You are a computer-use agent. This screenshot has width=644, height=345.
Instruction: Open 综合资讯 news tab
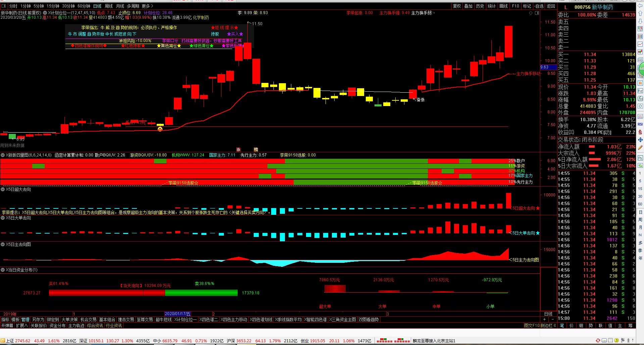pyautogui.click(x=95, y=326)
